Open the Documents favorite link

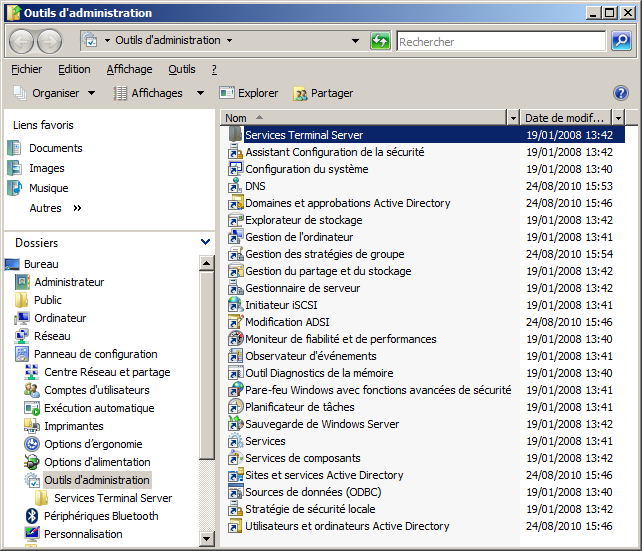point(55,148)
